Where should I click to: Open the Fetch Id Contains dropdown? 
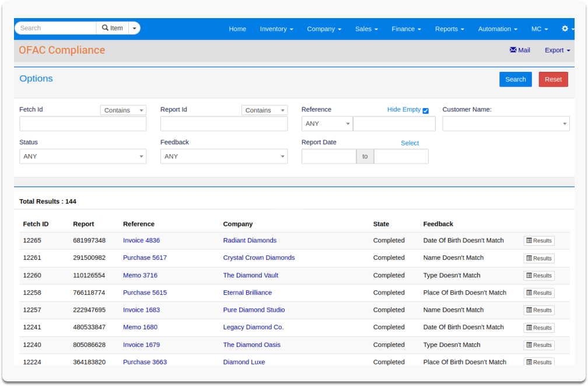click(x=123, y=110)
